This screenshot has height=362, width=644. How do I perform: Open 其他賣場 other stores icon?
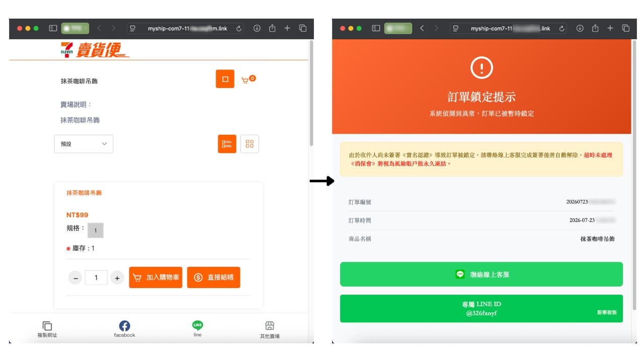coord(270,330)
